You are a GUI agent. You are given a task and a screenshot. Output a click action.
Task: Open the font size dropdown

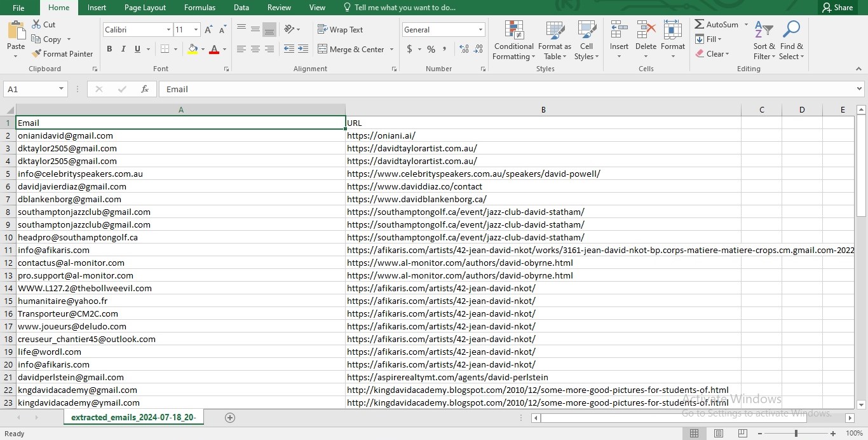[196, 30]
